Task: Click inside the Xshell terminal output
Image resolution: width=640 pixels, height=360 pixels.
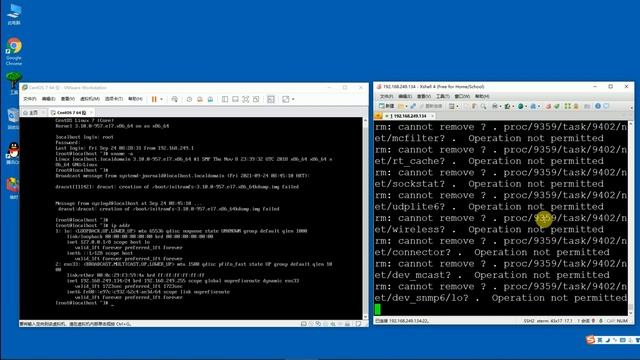Action: 501,218
